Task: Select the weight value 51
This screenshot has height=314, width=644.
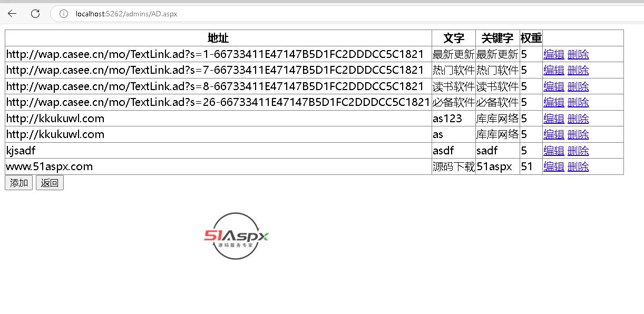Action: click(527, 166)
